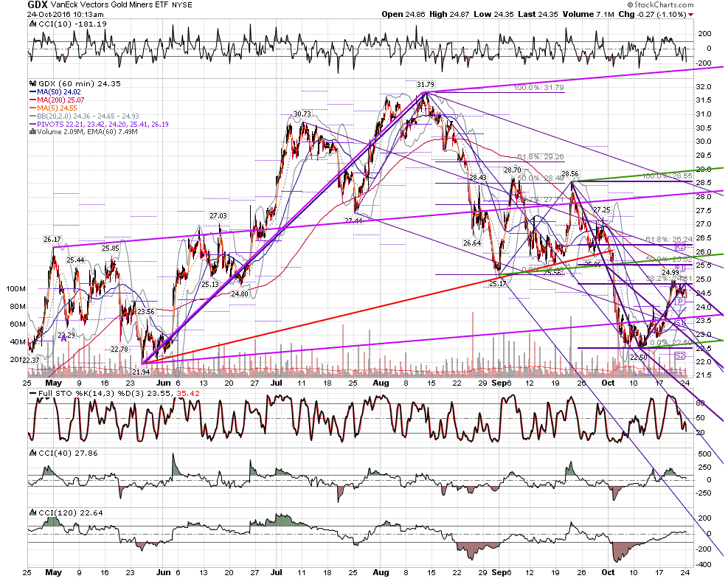Click the 22.50 October low label

(x=639, y=357)
